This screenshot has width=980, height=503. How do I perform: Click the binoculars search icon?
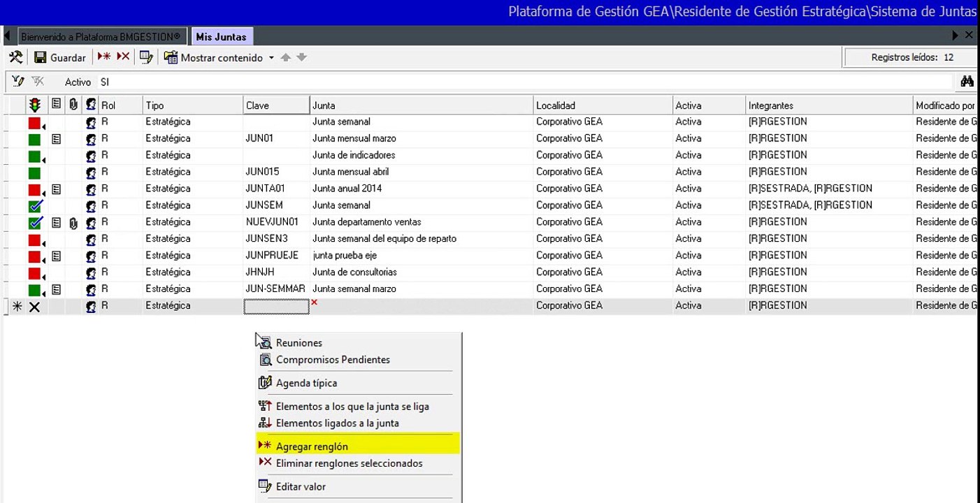(967, 82)
